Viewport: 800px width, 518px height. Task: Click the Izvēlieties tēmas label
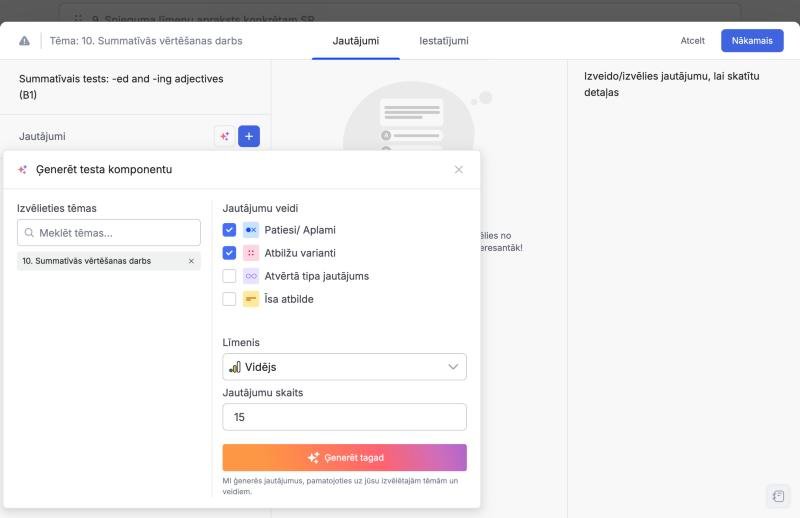click(57, 208)
